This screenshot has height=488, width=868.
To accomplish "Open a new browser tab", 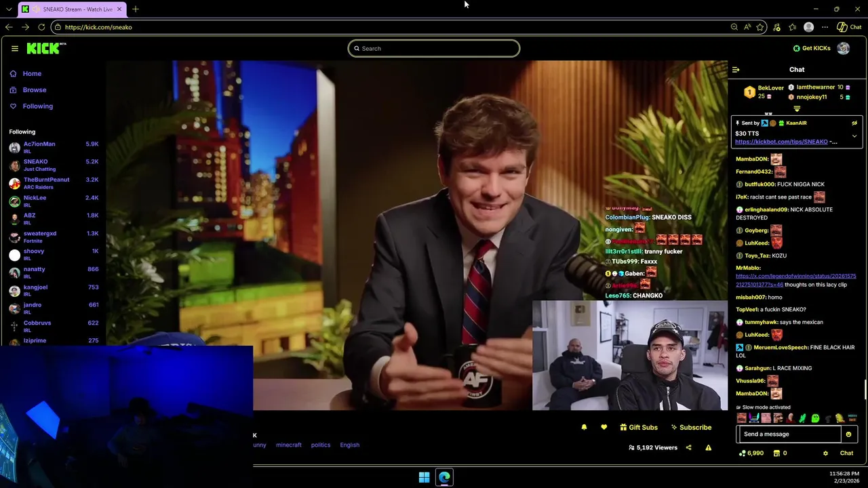I will click(x=136, y=9).
